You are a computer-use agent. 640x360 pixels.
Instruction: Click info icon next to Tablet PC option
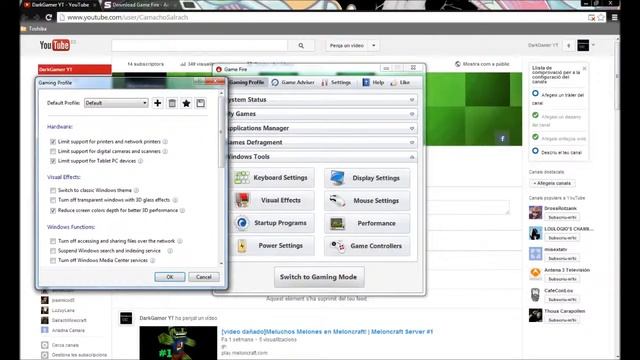point(140,161)
